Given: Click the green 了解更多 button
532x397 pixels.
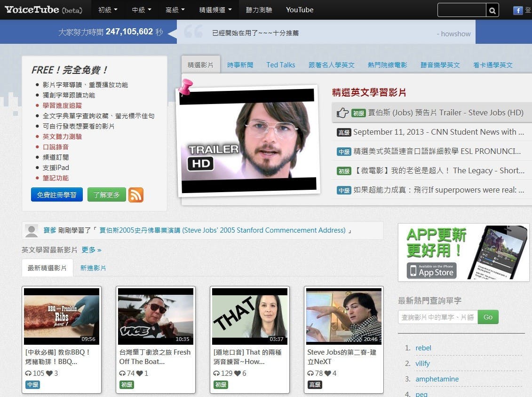Looking at the screenshot, I should (106, 194).
